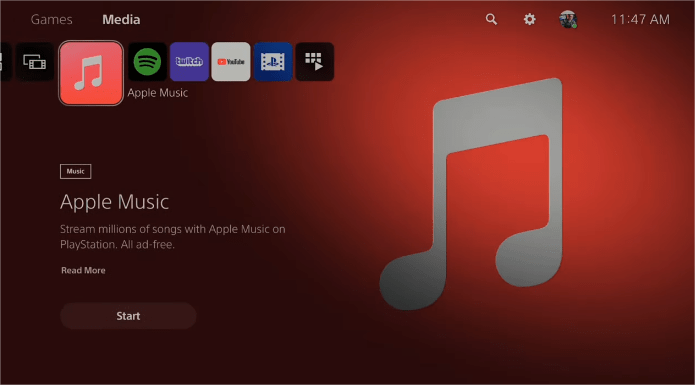Select the Media Gallery screens icon
The height and width of the screenshot is (385, 695).
(x=35, y=62)
